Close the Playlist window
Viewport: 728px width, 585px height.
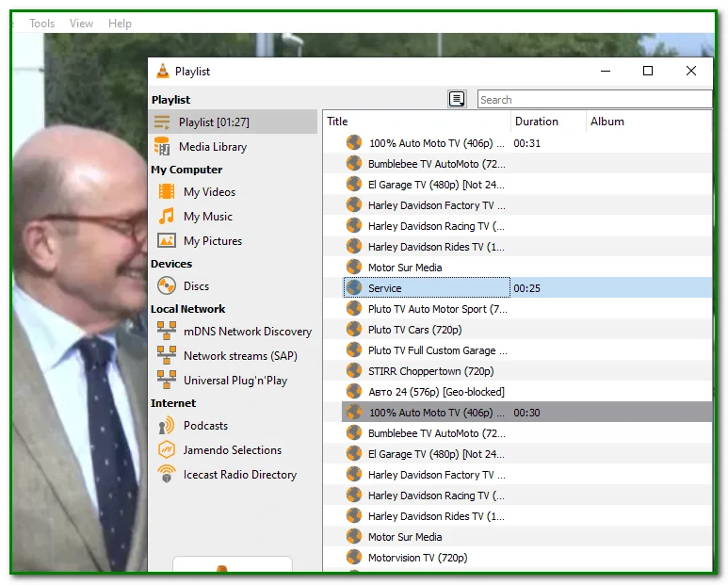691,71
